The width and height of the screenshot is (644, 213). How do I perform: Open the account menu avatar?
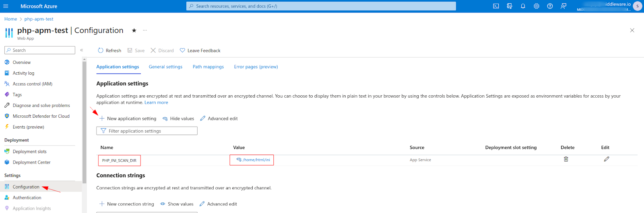(x=637, y=6)
